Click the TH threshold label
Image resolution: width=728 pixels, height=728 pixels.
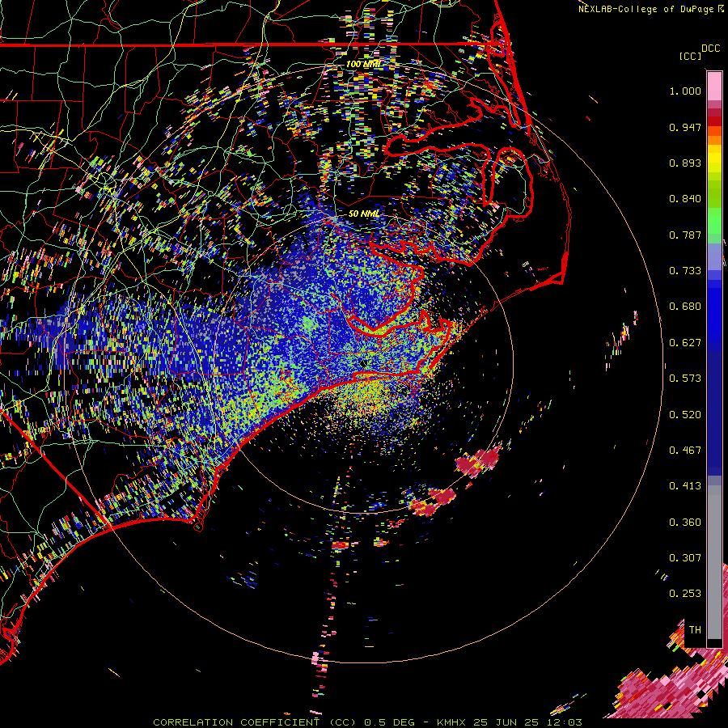695,630
